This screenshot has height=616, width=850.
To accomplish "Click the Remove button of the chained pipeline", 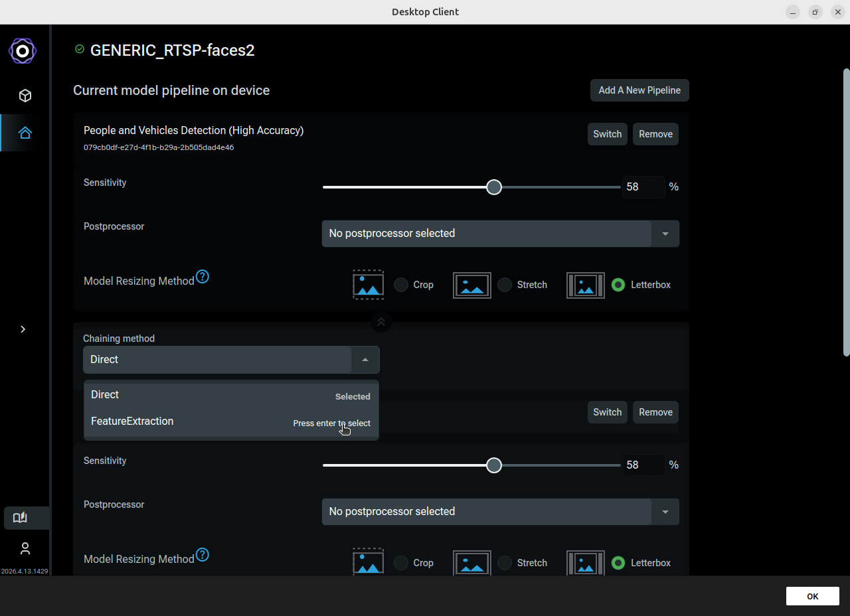I will click(x=656, y=412).
